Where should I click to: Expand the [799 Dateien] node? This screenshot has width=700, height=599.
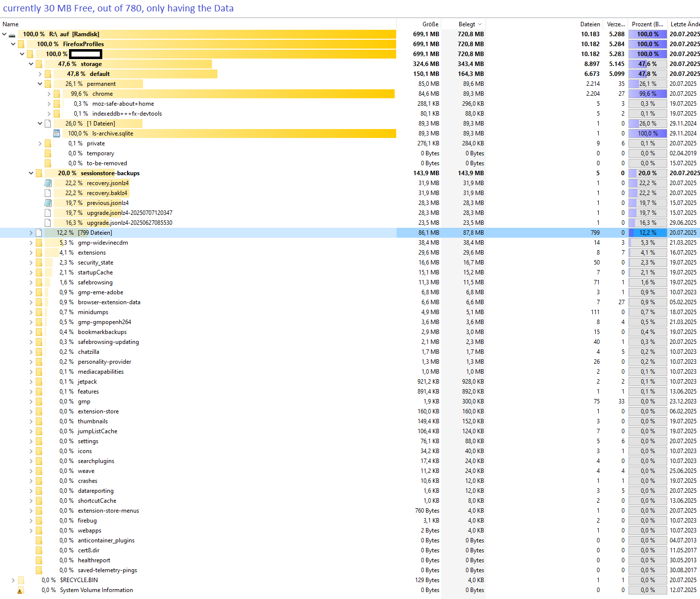[x=31, y=233]
